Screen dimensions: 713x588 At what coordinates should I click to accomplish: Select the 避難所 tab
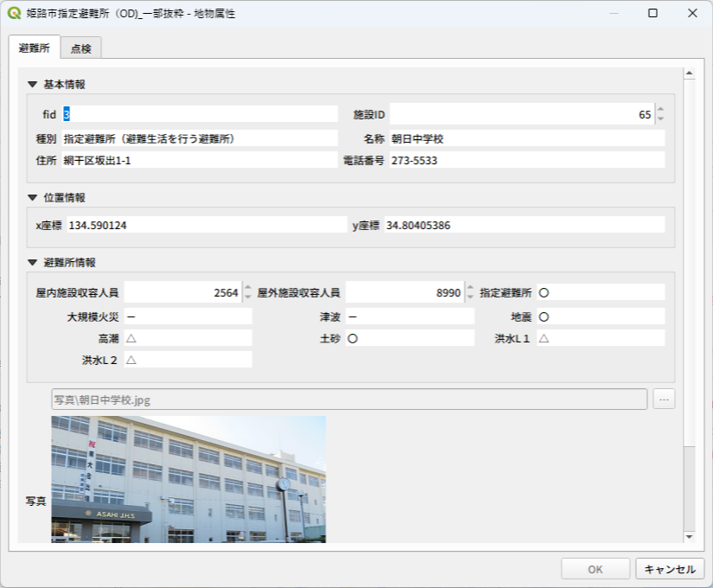[x=34, y=48]
